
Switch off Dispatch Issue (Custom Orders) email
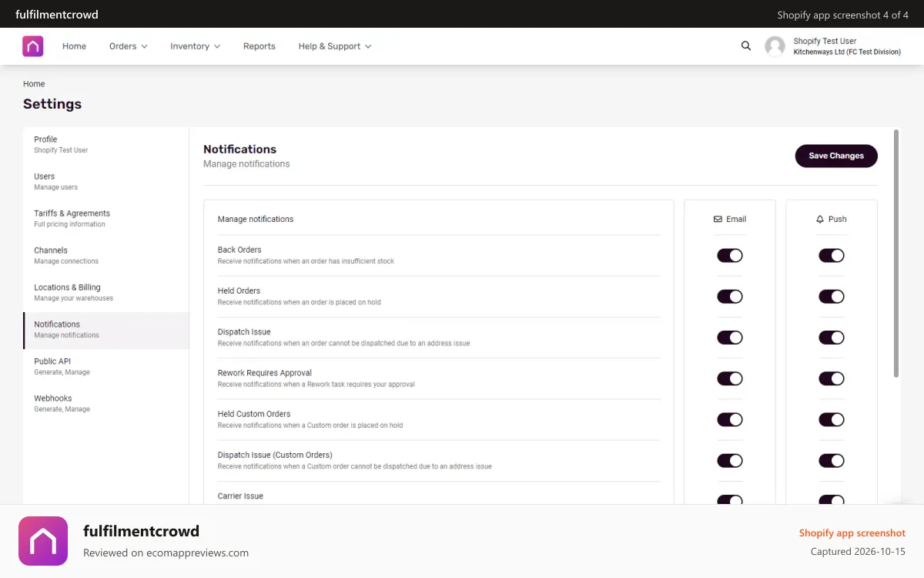(730, 461)
